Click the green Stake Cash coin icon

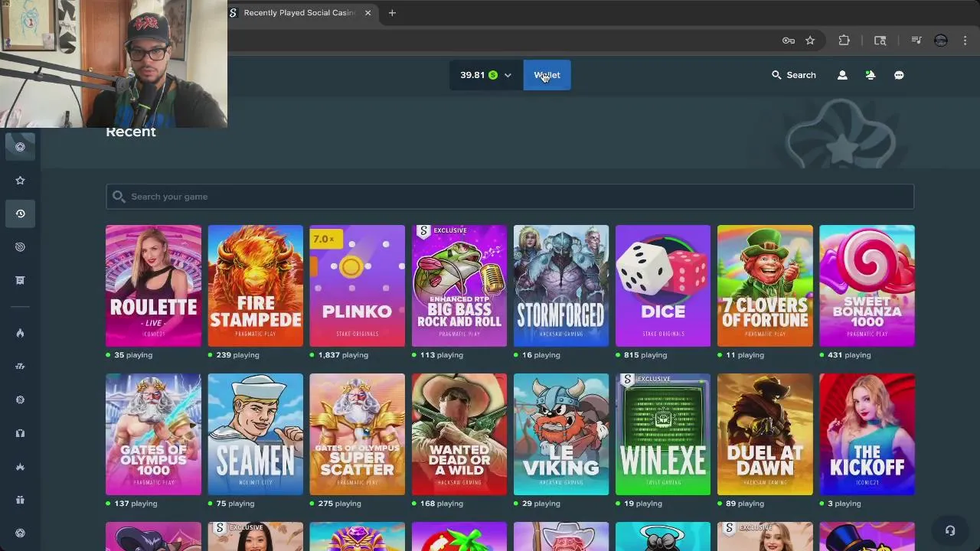(x=493, y=75)
